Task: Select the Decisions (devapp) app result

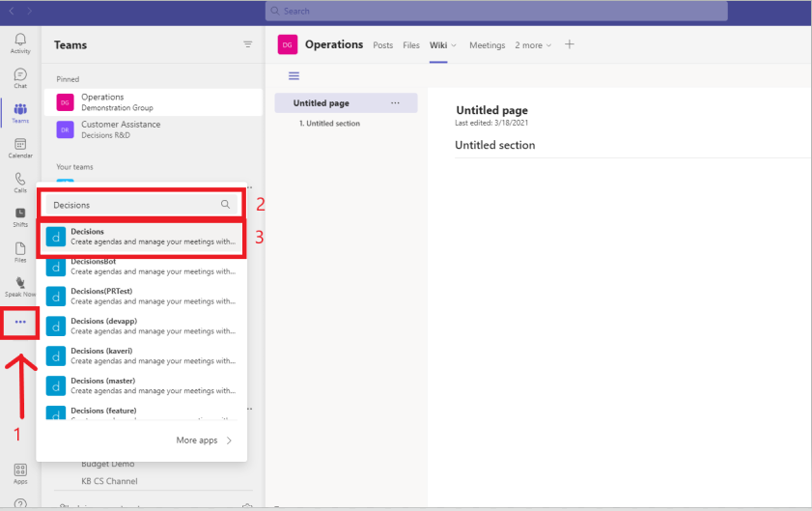Action: (141, 326)
